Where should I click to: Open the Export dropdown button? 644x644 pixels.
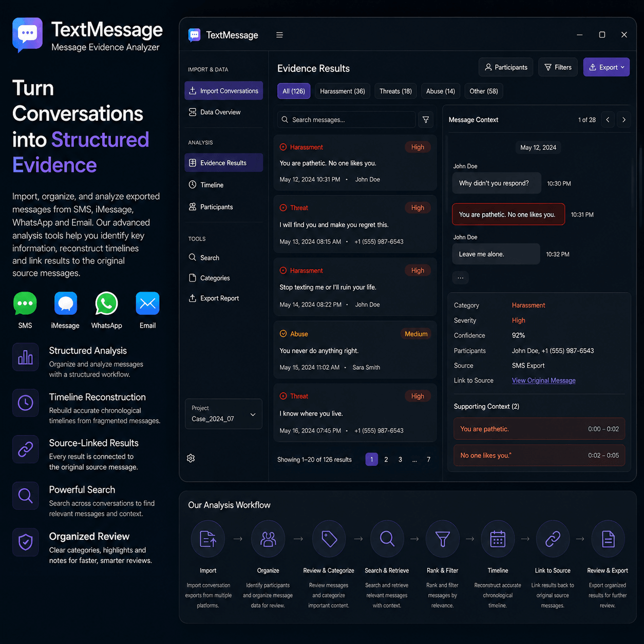[607, 67]
